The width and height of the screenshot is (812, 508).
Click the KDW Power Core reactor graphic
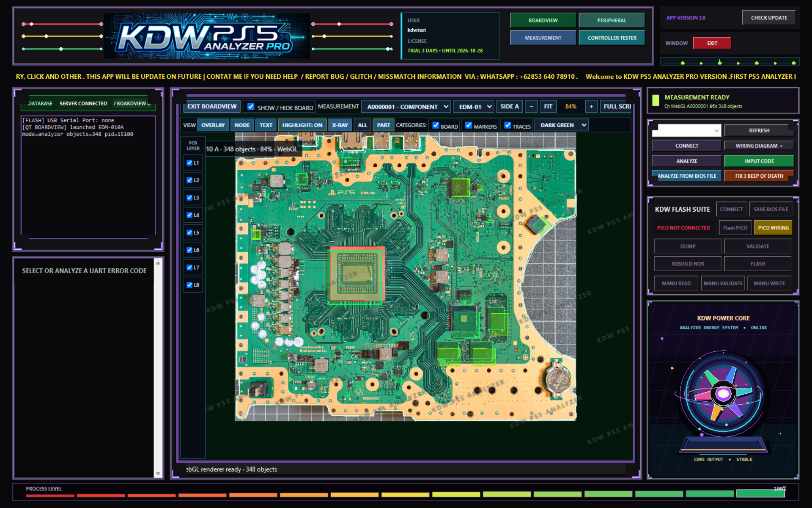723,395
